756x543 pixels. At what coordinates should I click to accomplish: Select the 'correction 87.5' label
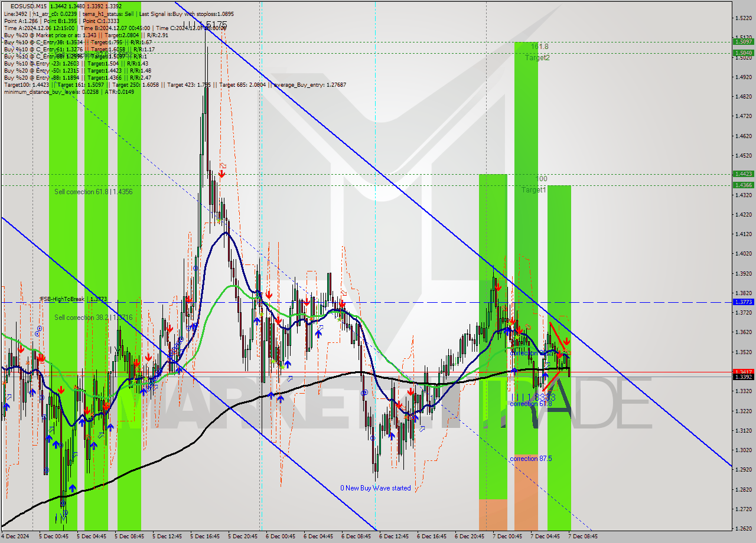coord(530,459)
